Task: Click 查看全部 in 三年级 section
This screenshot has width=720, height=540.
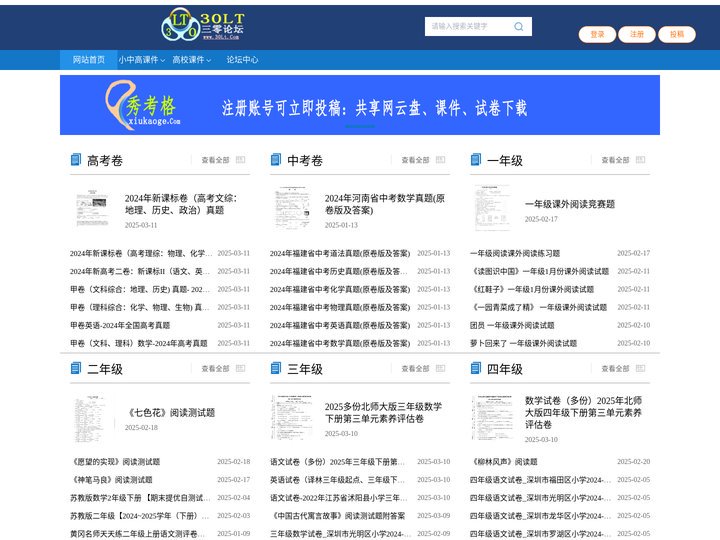Action: [x=415, y=368]
